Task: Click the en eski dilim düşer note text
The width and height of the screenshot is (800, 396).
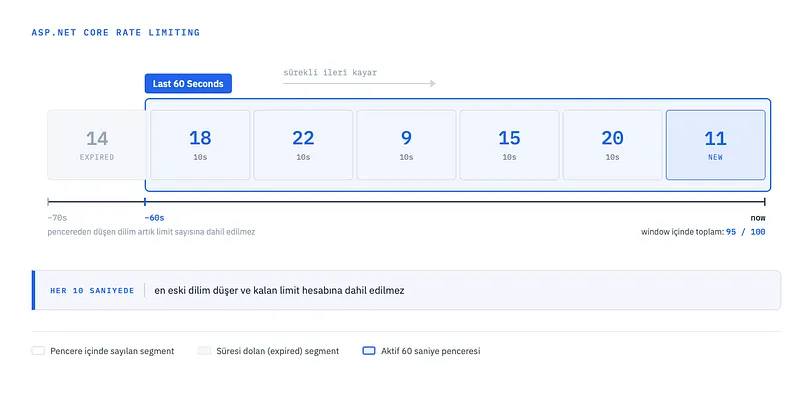Action: tap(279, 291)
